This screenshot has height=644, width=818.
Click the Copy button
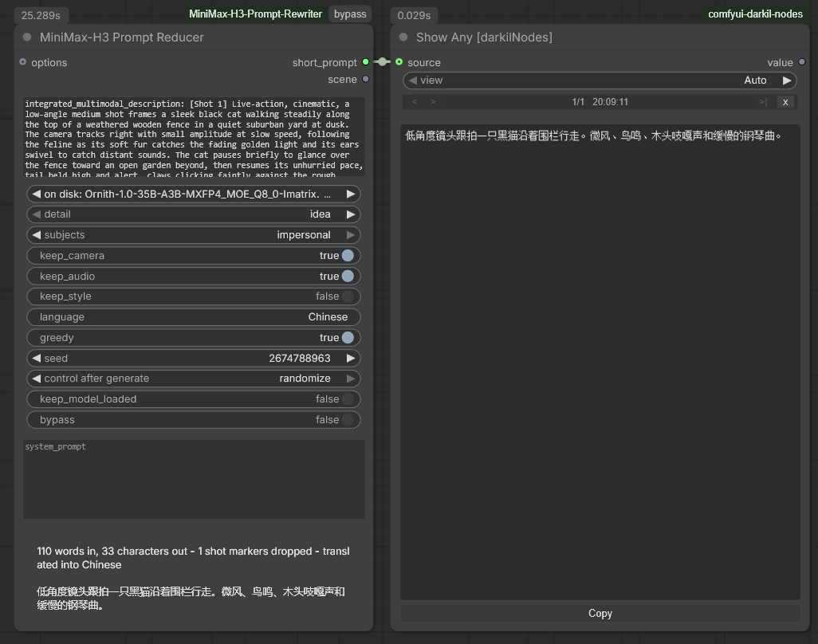coord(600,613)
